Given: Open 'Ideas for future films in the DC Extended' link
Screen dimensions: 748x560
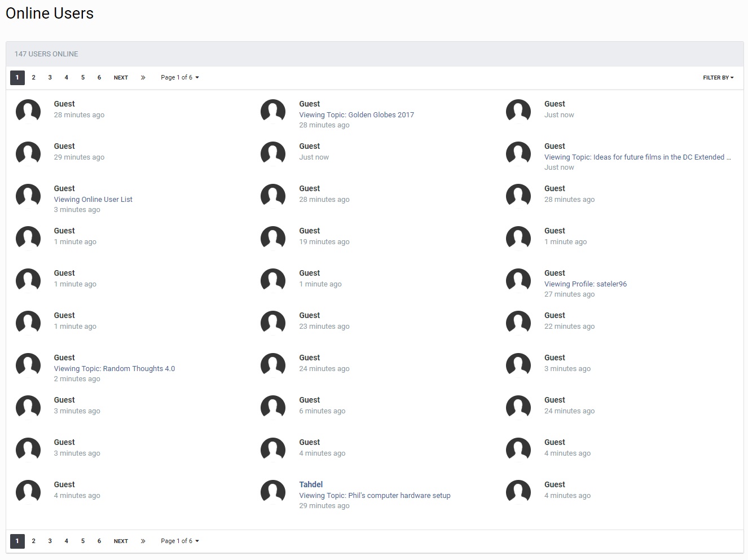Looking at the screenshot, I should pyautogui.click(x=637, y=157).
